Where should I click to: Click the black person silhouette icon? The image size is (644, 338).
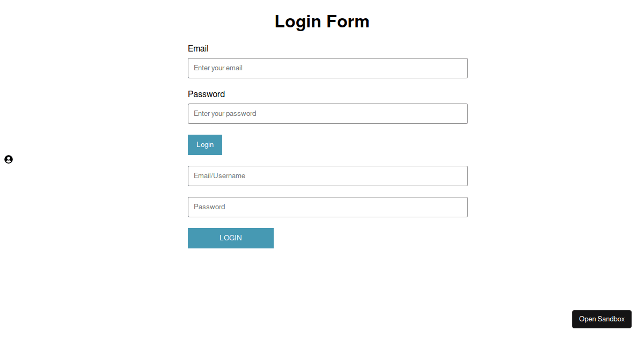9,159
